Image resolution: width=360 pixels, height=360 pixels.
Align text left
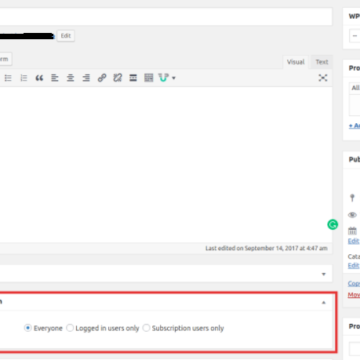point(55,78)
